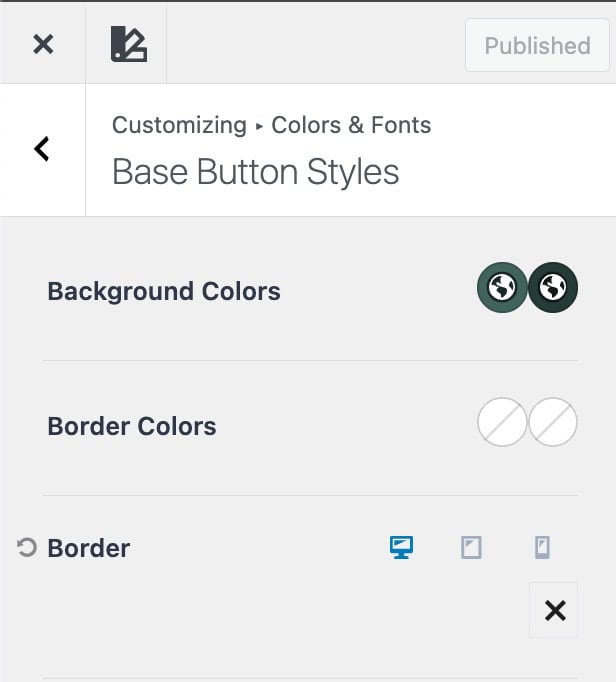The height and width of the screenshot is (682, 616).
Task: Pick the second, darker Background Colors swatch
Action: (x=553, y=289)
